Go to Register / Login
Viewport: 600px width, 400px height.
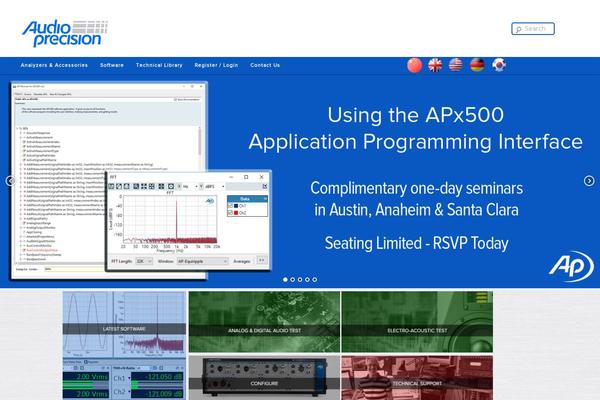point(216,65)
